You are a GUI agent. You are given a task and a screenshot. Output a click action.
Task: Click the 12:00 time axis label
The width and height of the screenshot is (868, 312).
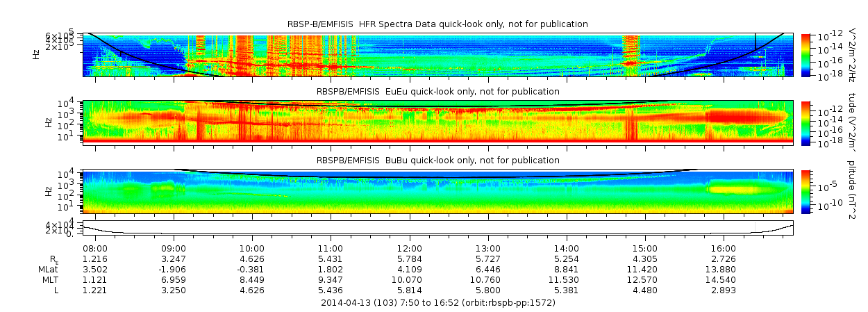pyautogui.click(x=409, y=248)
